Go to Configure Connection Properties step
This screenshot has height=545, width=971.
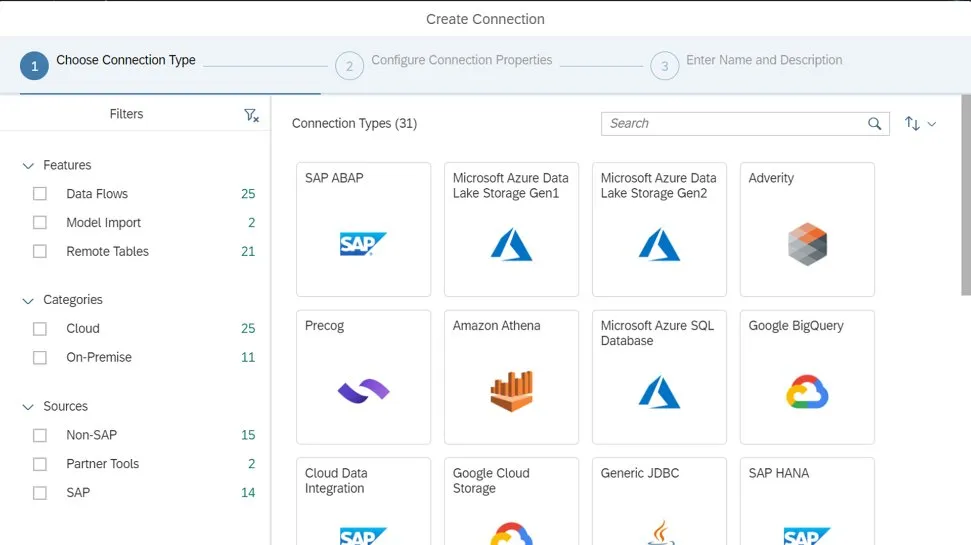tap(349, 66)
